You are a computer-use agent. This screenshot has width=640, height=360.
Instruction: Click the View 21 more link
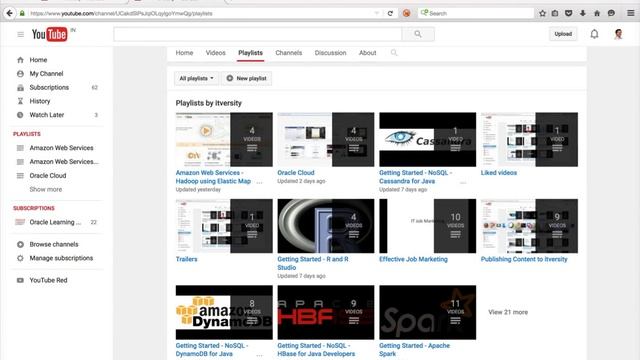click(x=508, y=312)
